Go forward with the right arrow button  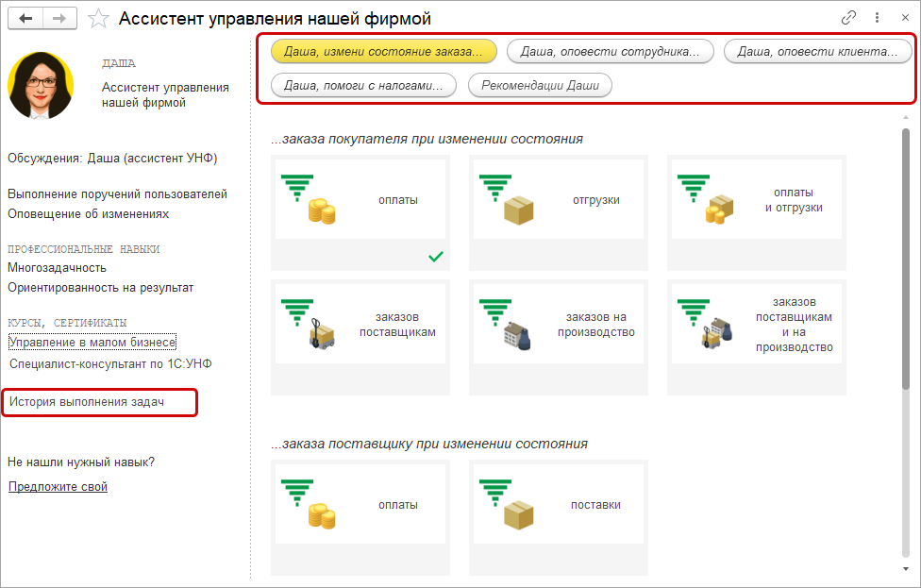(59, 19)
